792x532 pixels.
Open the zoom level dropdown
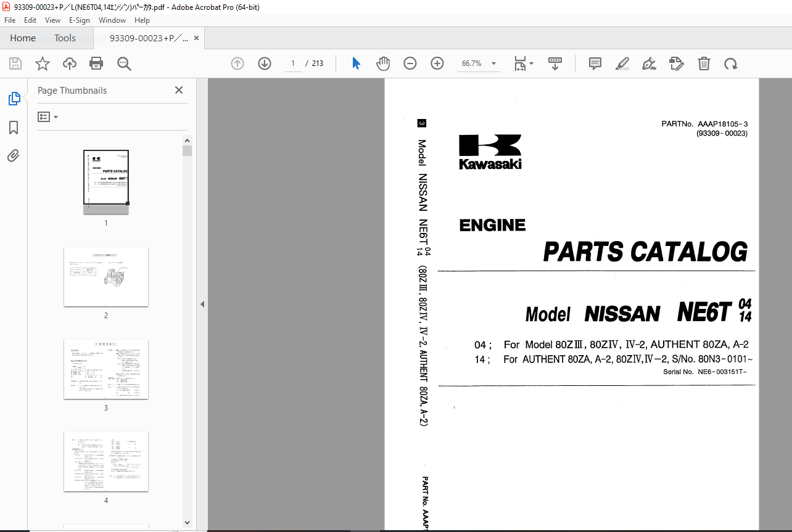coord(493,63)
